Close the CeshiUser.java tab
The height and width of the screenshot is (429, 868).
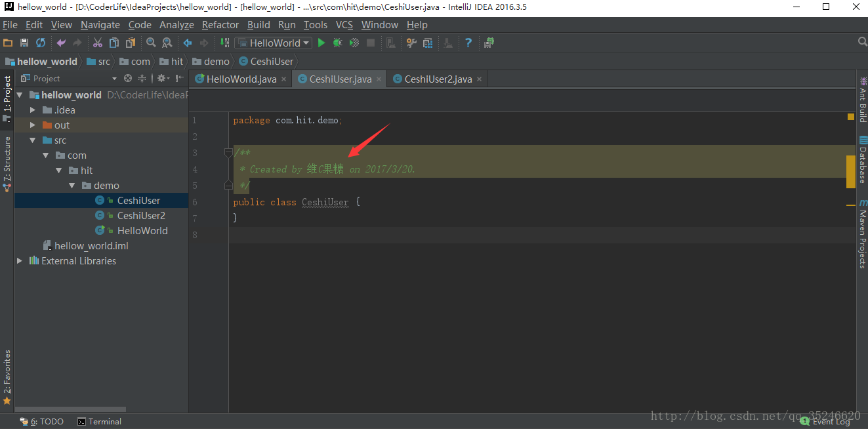click(x=379, y=79)
